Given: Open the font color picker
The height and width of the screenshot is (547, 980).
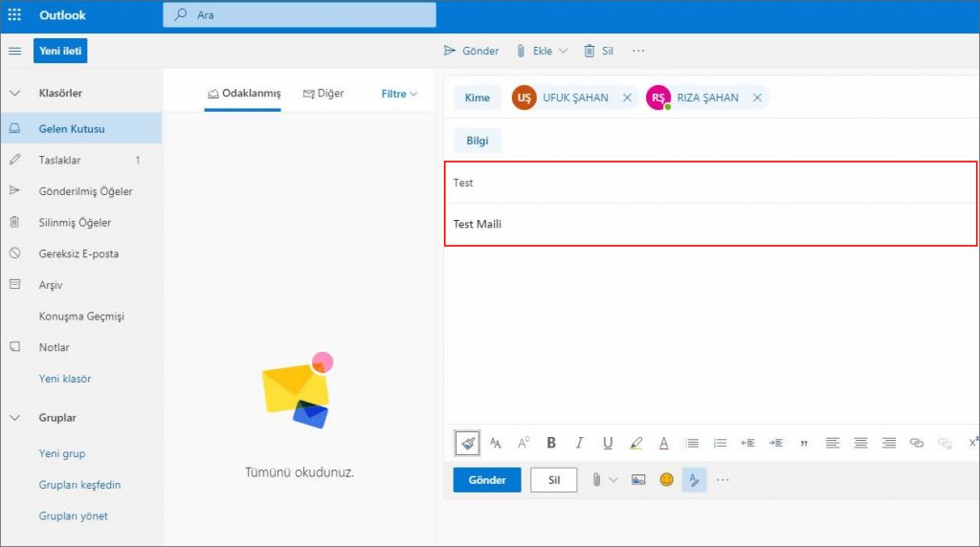Looking at the screenshot, I should point(664,443).
